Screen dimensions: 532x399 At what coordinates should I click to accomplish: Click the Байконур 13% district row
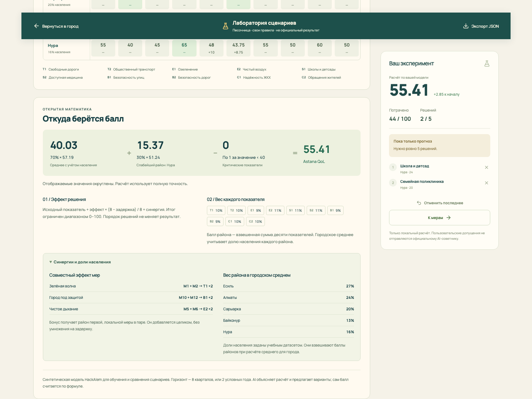coord(289,321)
